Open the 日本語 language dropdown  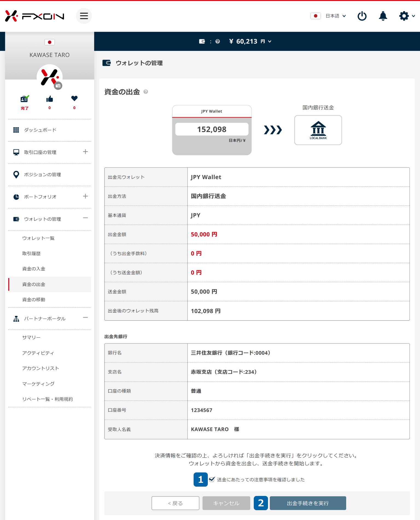pyautogui.click(x=336, y=16)
